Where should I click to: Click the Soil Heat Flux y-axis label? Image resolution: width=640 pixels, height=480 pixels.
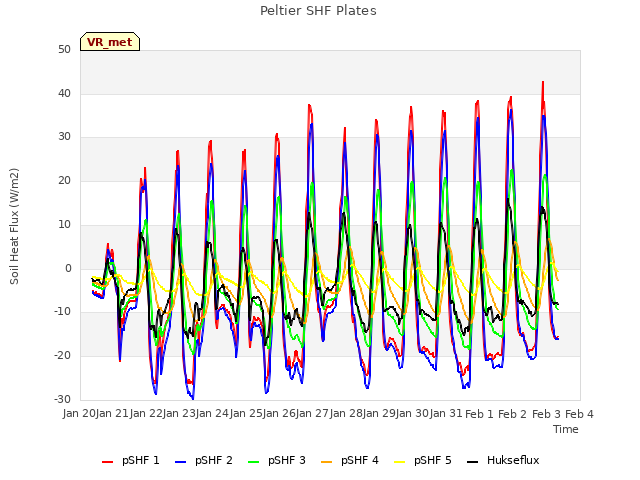[14, 226]
